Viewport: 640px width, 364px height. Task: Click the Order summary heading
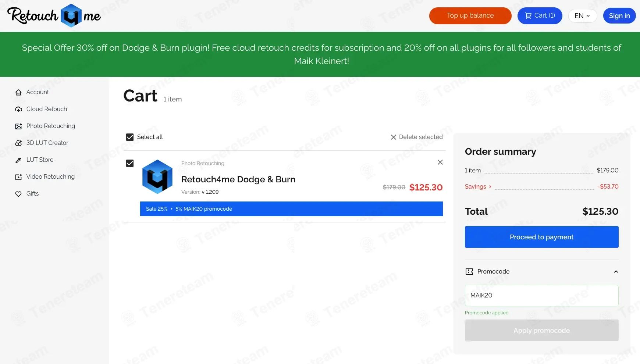500,151
